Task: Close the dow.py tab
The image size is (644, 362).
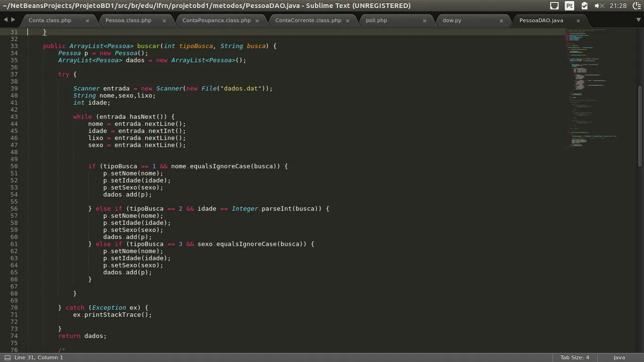Action: point(501,21)
